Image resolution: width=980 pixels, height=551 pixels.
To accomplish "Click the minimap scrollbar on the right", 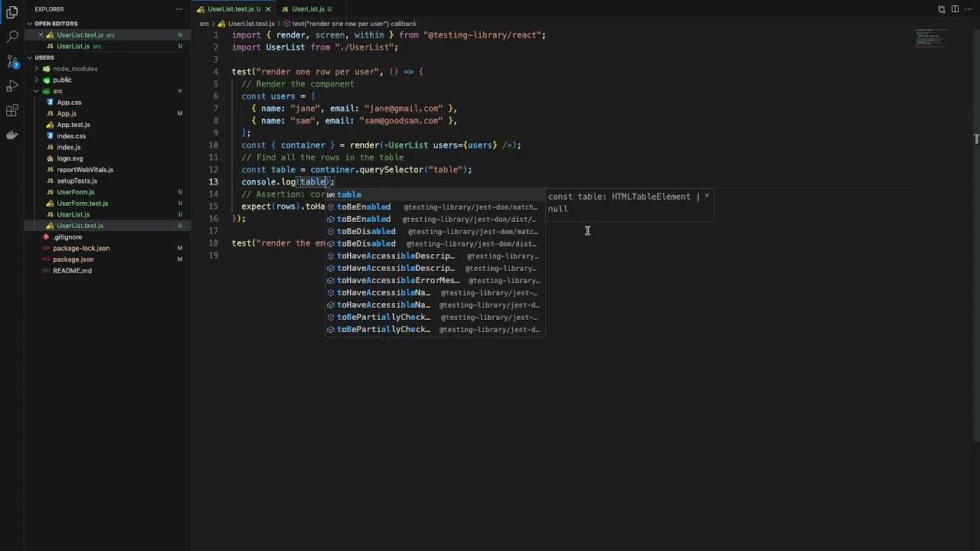I will [x=975, y=140].
